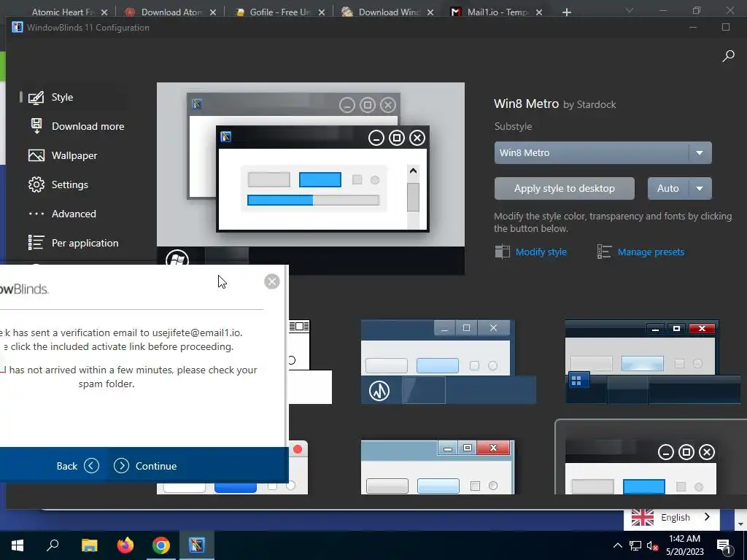This screenshot has width=747, height=560.
Task: Click the muted volume tray icon
Action: [652, 546]
